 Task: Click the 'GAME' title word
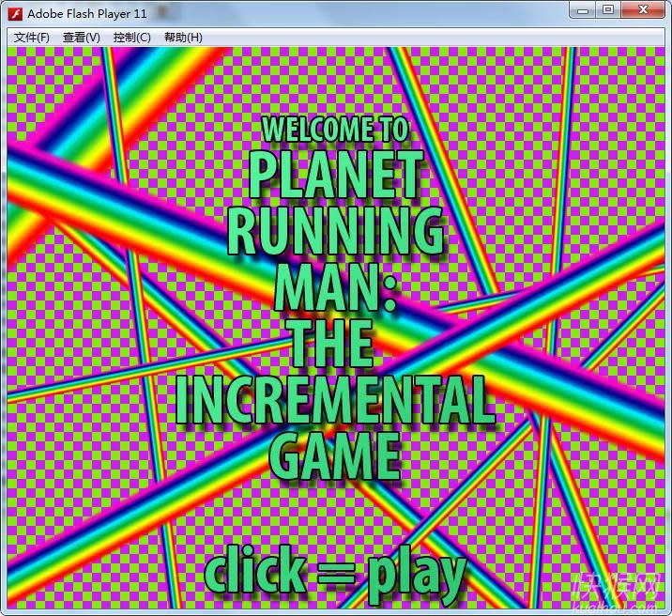(x=336, y=456)
